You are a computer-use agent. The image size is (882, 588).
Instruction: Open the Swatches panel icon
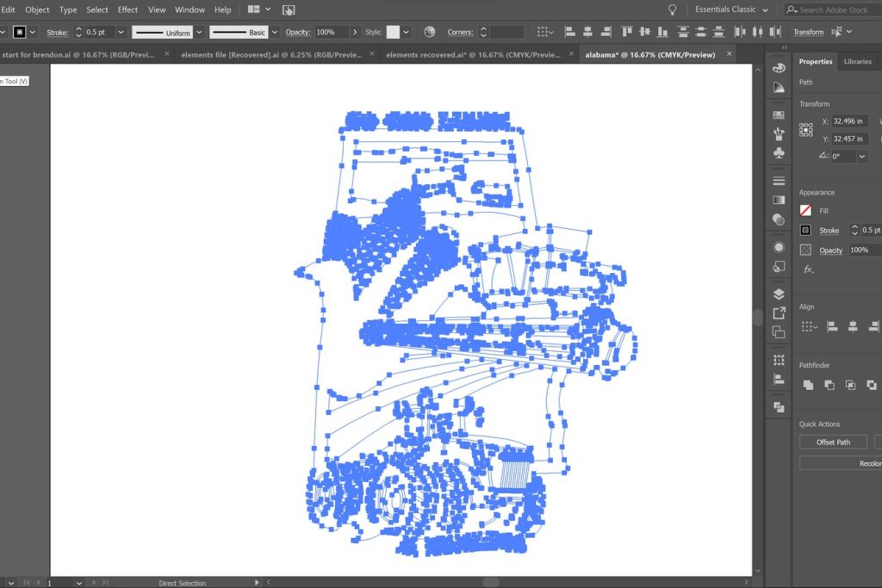coord(779,115)
